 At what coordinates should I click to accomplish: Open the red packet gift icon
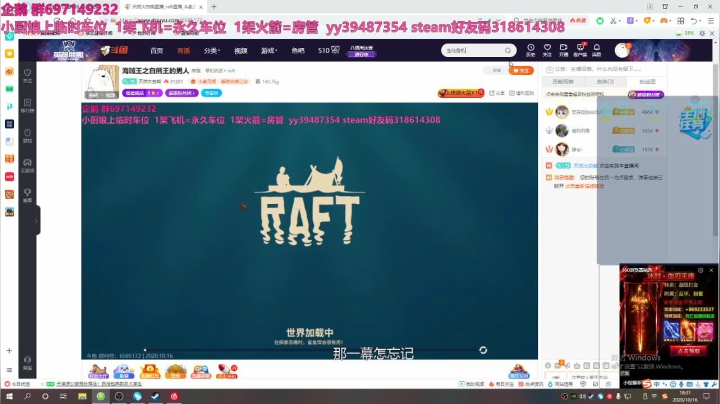click(x=150, y=371)
